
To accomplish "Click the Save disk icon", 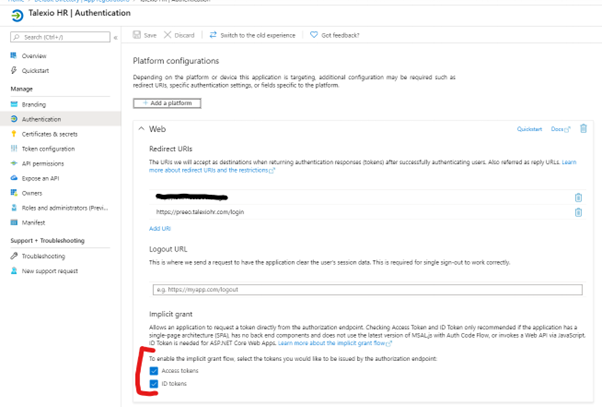I will pyautogui.click(x=137, y=35).
